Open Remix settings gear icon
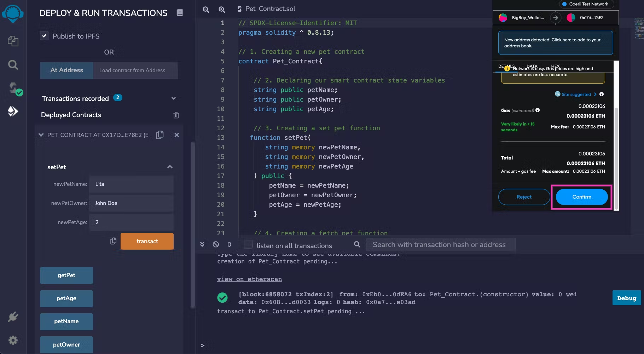The height and width of the screenshot is (354, 644). click(13, 340)
